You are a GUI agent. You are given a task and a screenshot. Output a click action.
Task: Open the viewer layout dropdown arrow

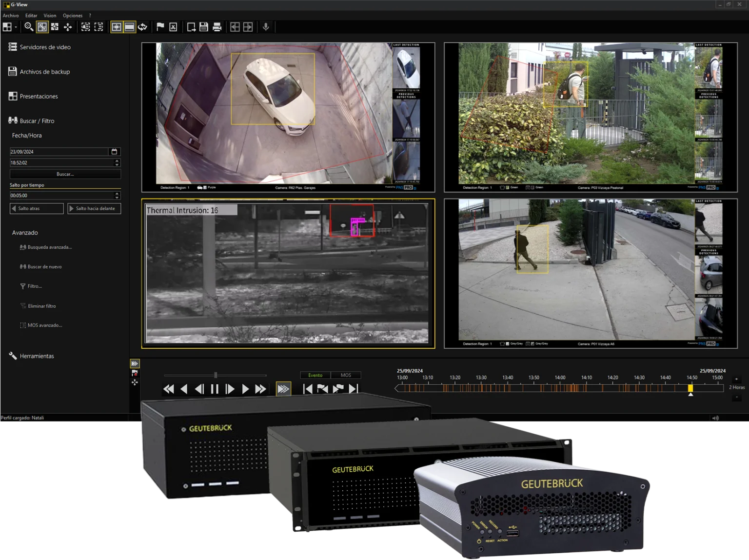point(16,27)
